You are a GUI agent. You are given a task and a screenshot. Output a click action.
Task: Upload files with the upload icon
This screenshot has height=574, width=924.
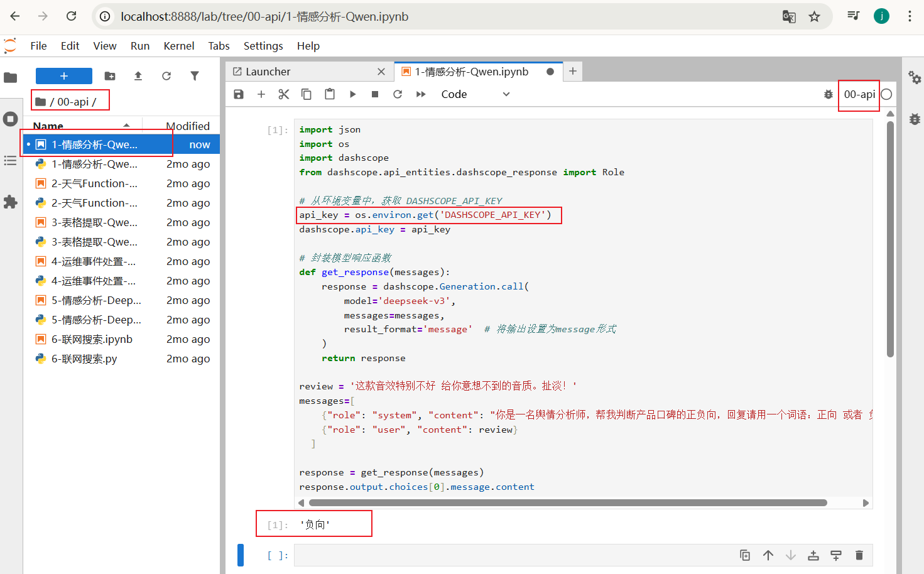(138, 76)
